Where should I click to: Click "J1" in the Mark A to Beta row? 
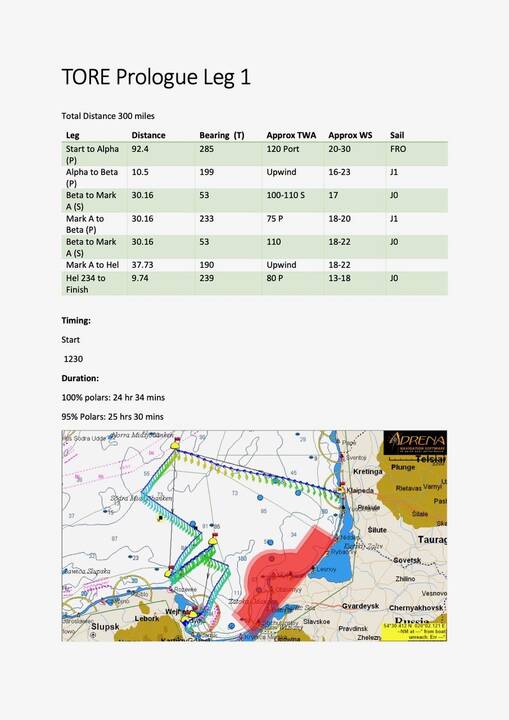tap(394, 219)
